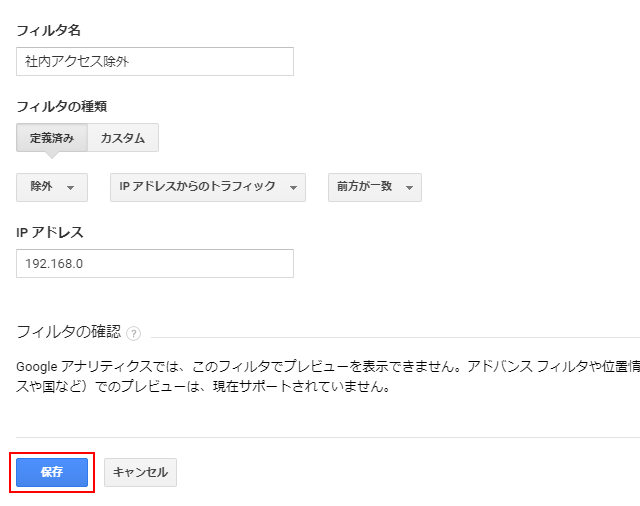Screen dimensions: 640x506
Task: Expand the IP アドレスからのトラフィック dropdown
Action: [x=208, y=187]
